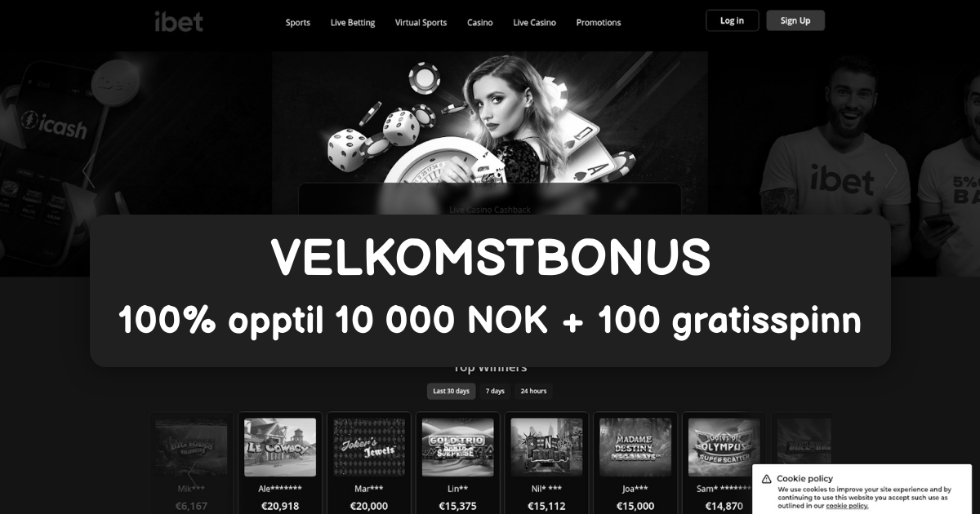Click the cookie policy warning icon

click(x=767, y=478)
